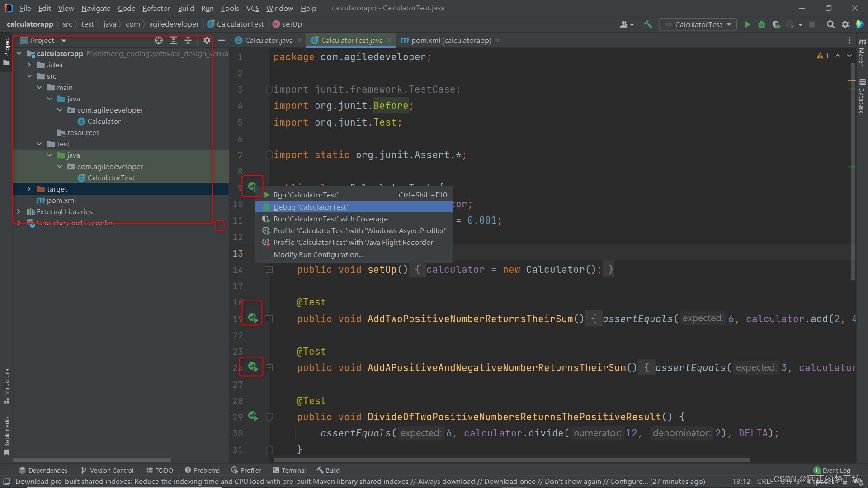The image size is (868, 488).
Task: Run CalculatorTest using the green Run arrow
Action: (747, 24)
